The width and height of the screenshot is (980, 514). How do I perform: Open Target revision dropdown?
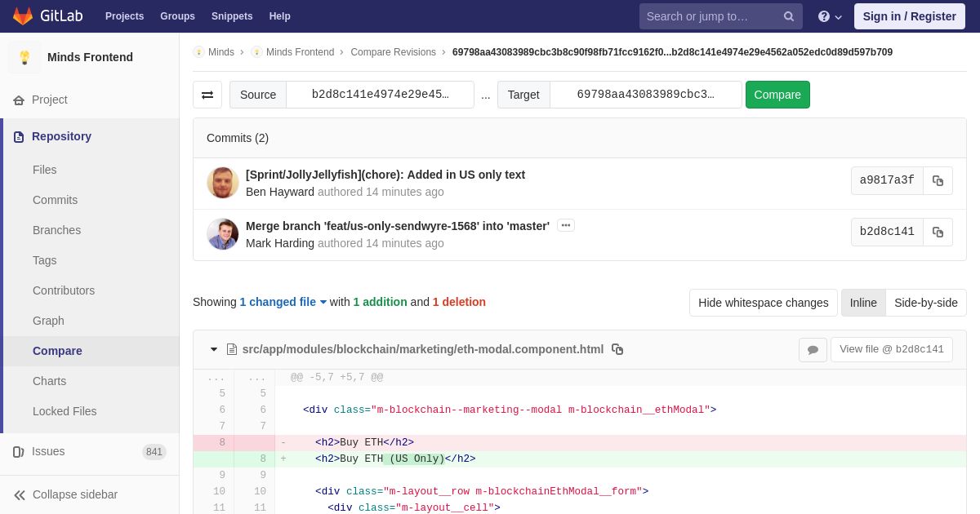click(645, 95)
